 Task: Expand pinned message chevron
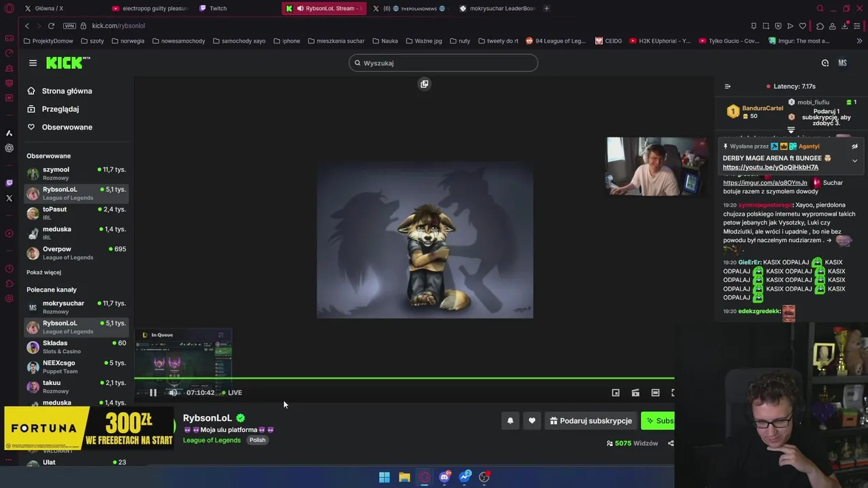click(854, 161)
